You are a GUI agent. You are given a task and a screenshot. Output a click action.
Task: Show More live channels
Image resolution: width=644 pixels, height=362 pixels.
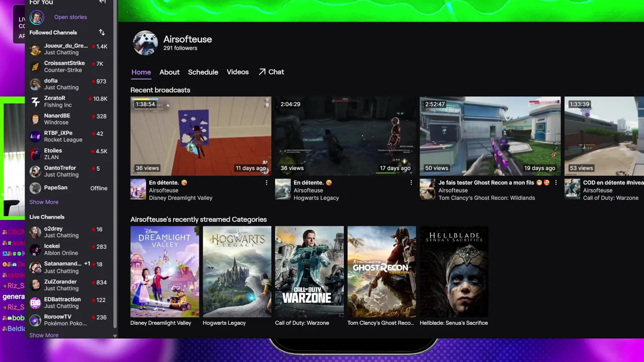(x=44, y=335)
